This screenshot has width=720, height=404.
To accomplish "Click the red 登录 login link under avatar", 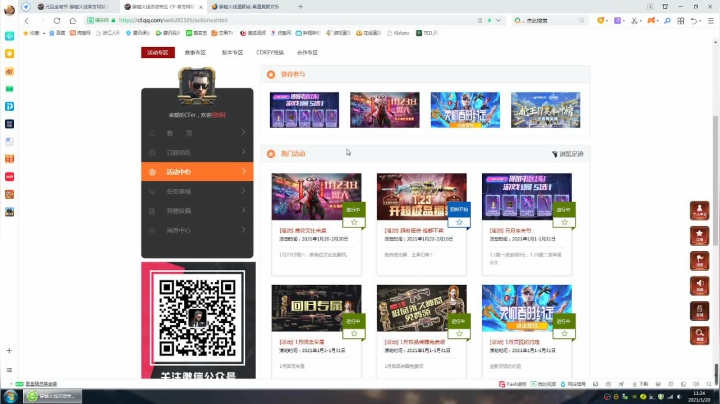I will tap(219, 115).
